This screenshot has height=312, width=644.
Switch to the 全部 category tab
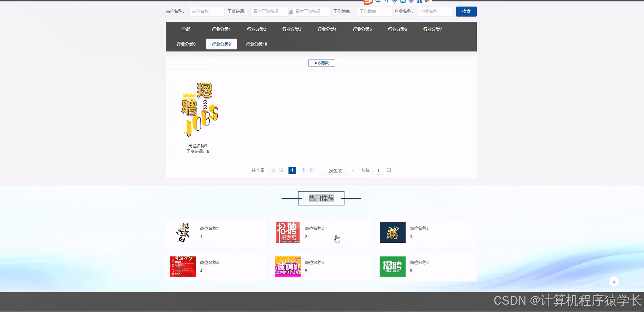[186, 29]
